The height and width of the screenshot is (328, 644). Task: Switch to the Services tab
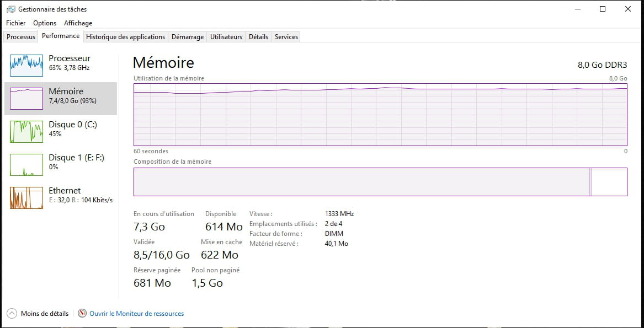point(286,37)
